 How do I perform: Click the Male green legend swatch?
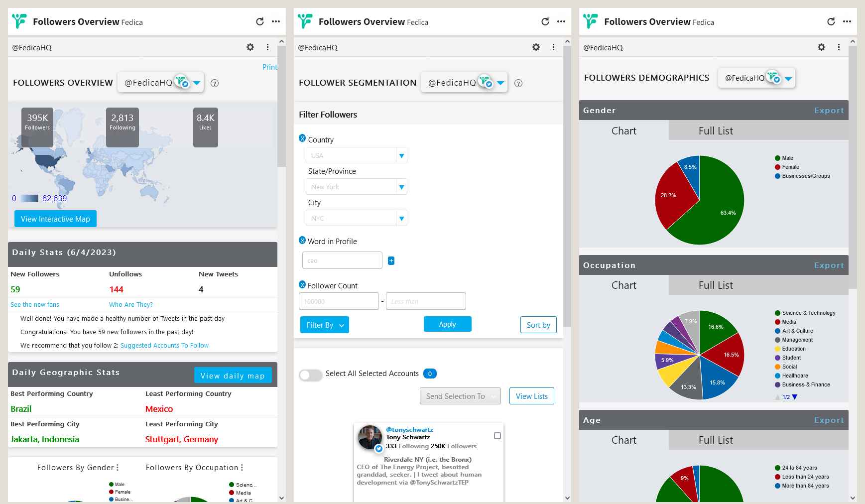[x=777, y=158]
